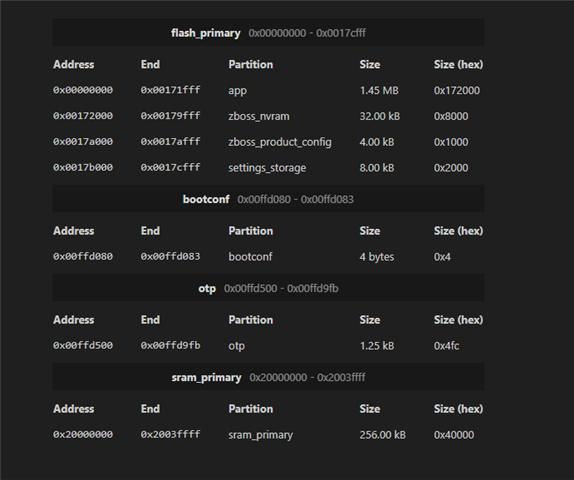Click the otp region header bar
Viewport: 574px width, 480px height.
(268, 288)
